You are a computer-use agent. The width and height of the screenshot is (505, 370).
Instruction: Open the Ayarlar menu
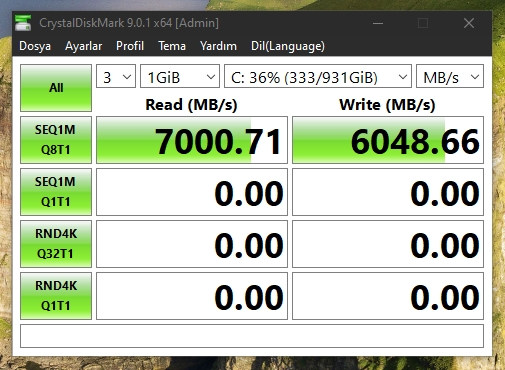point(83,46)
